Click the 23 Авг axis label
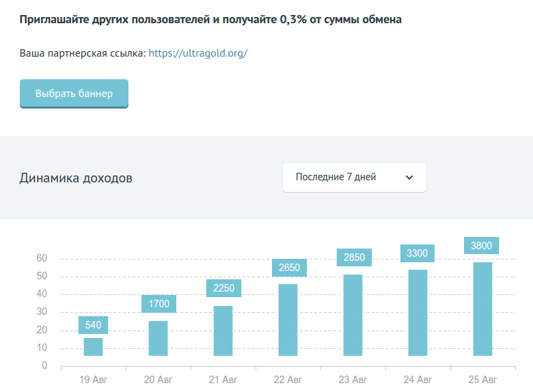Viewport: 533px width, 392px height. [x=353, y=380]
